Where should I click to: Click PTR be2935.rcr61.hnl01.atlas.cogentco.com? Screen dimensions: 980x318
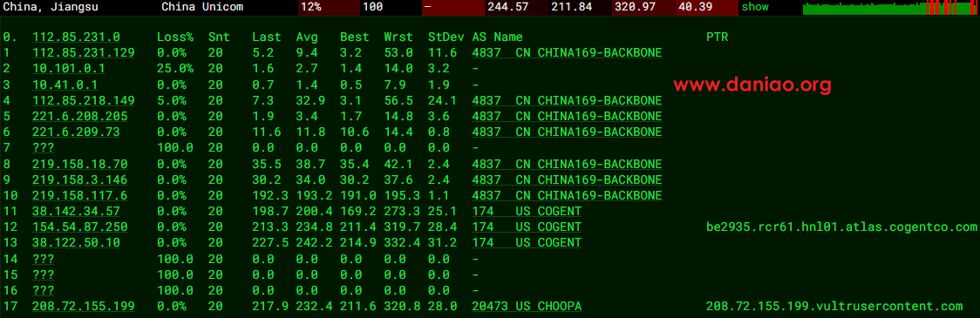click(x=841, y=227)
